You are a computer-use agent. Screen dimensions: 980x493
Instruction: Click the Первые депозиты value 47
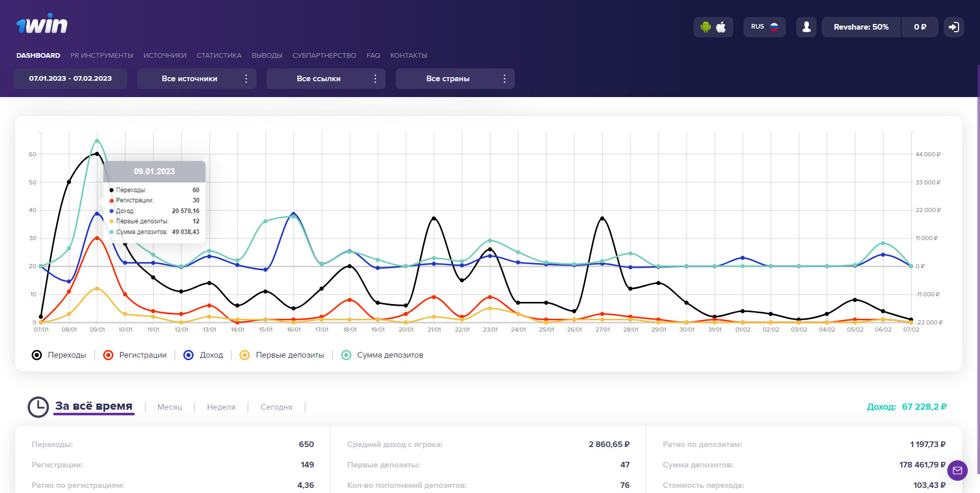(x=625, y=465)
